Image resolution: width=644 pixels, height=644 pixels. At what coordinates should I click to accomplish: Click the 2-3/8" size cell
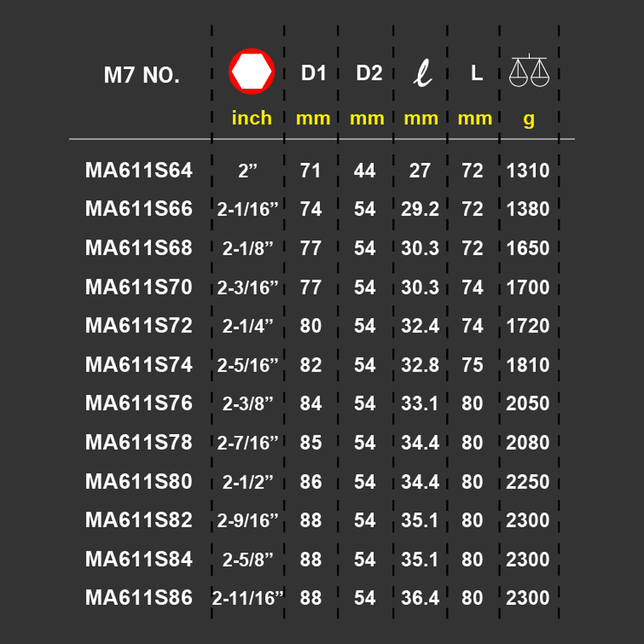[248, 404]
